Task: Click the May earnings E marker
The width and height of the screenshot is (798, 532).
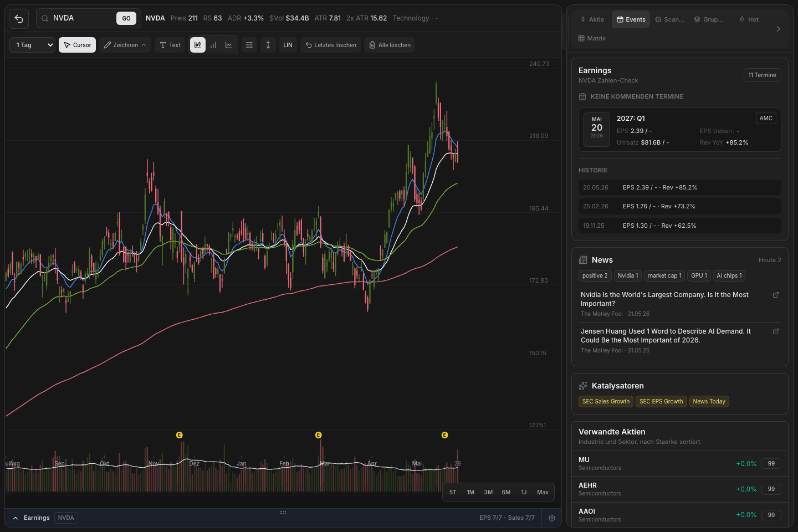Action: tap(444, 435)
